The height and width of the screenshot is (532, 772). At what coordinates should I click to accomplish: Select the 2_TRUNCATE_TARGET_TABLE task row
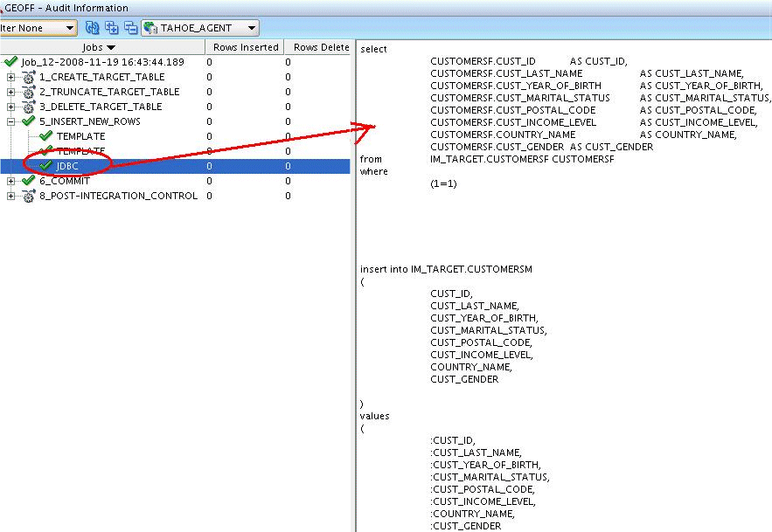point(109,92)
